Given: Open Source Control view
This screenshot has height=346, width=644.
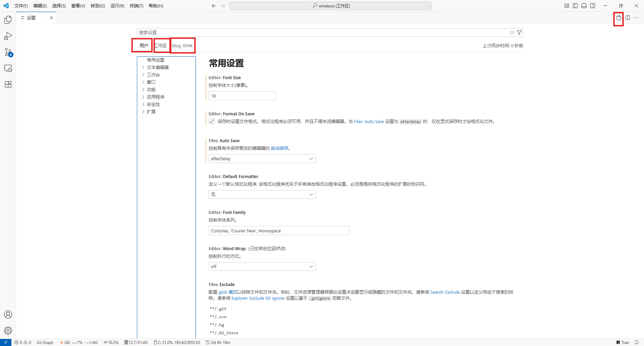Looking at the screenshot, I should click(8, 52).
